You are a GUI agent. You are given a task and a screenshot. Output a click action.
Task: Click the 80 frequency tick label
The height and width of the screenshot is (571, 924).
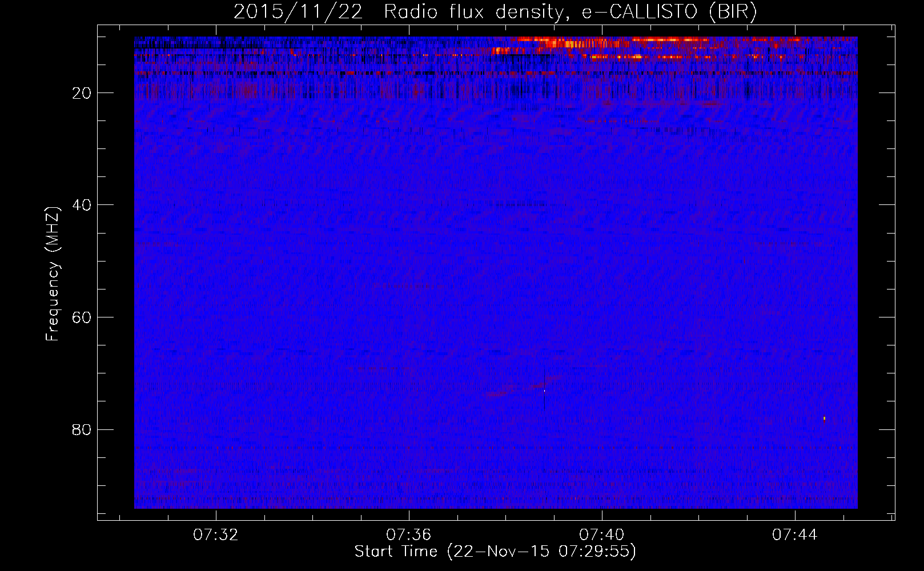(82, 429)
